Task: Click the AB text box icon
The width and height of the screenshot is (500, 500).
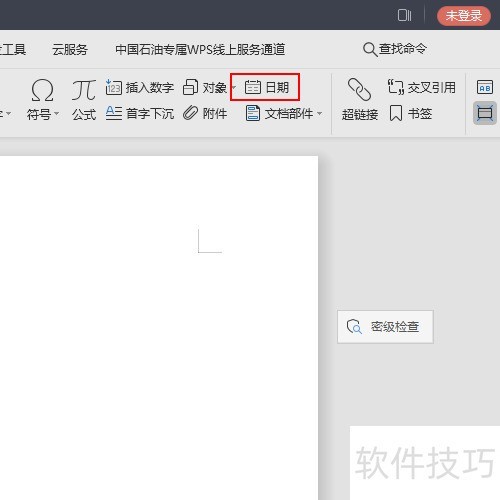Action: tap(485, 87)
